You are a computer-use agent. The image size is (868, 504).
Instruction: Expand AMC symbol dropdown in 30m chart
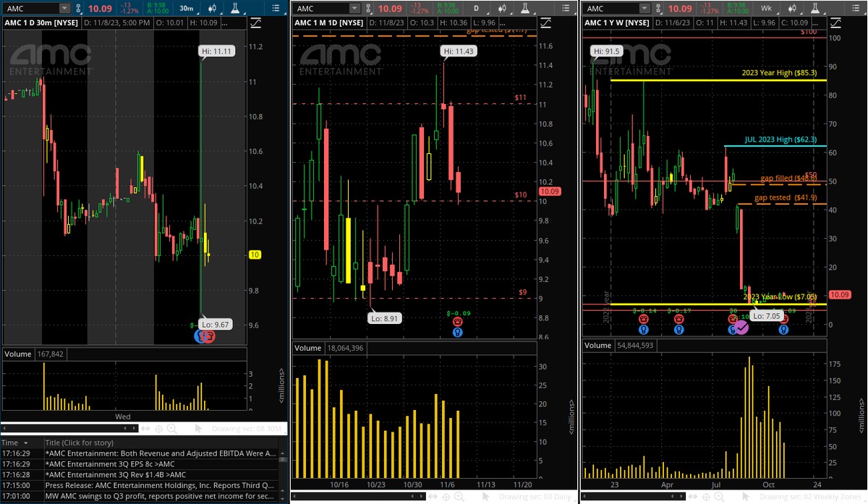[64, 8]
